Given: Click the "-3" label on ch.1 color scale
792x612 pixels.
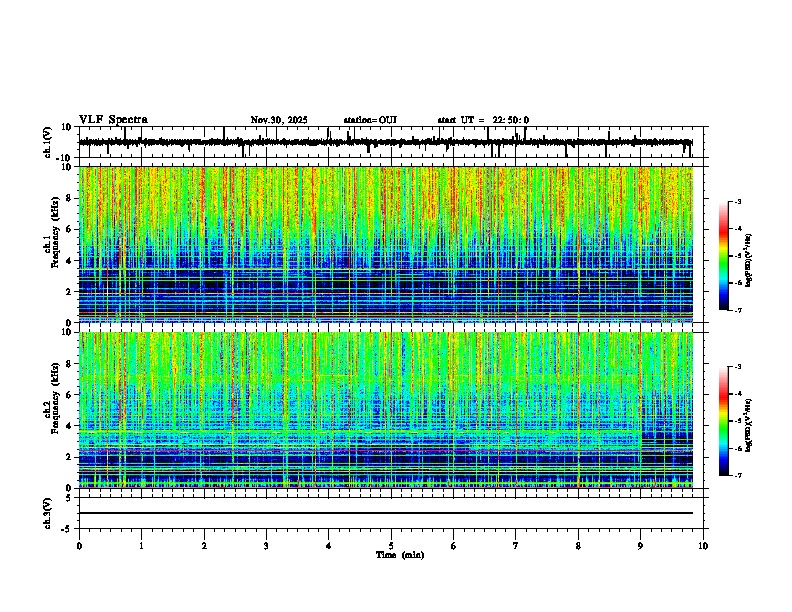Looking at the screenshot, I should tap(737, 202).
